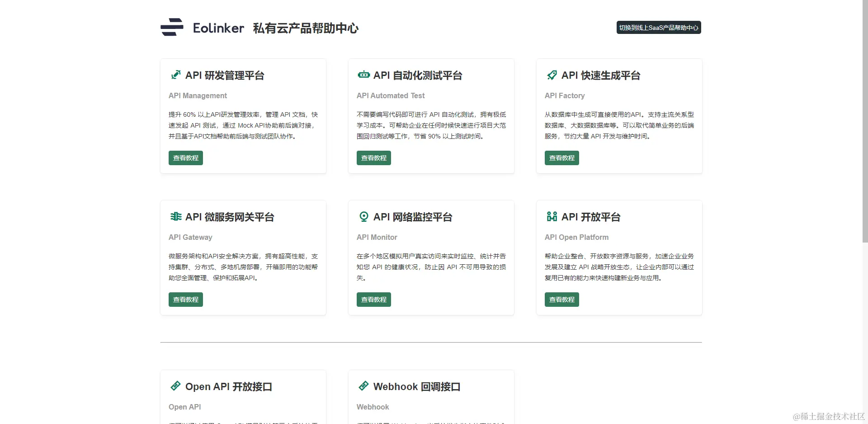The height and width of the screenshot is (424, 868).
Task: Open 查看教程 for API 快速生成平台
Action: pos(561,158)
